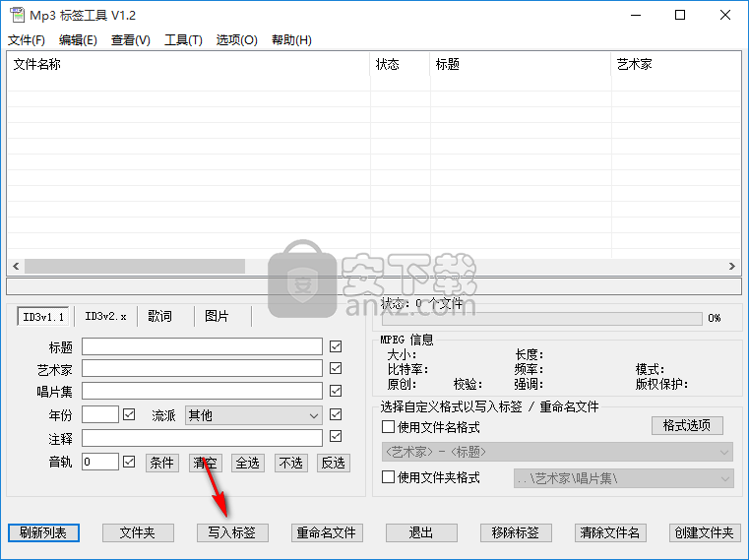The width and height of the screenshot is (749, 560).
Task: Click the 移除标签 button
Action: pyautogui.click(x=516, y=532)
